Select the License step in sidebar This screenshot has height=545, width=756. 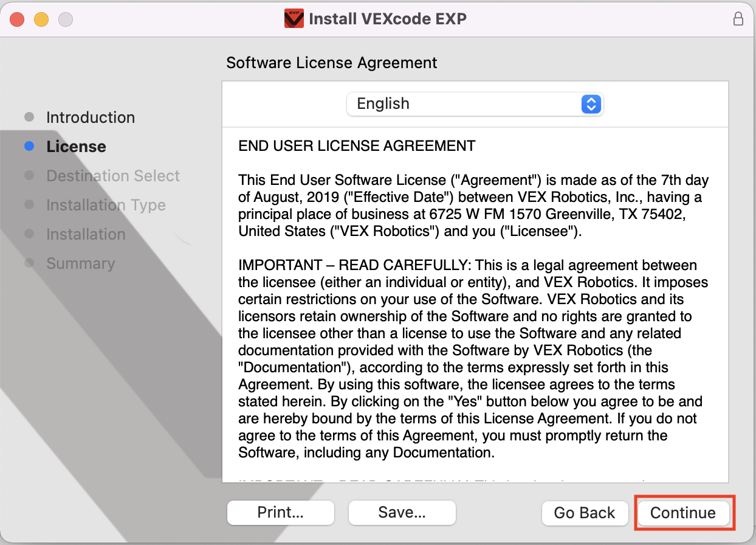tap(76, 147)
